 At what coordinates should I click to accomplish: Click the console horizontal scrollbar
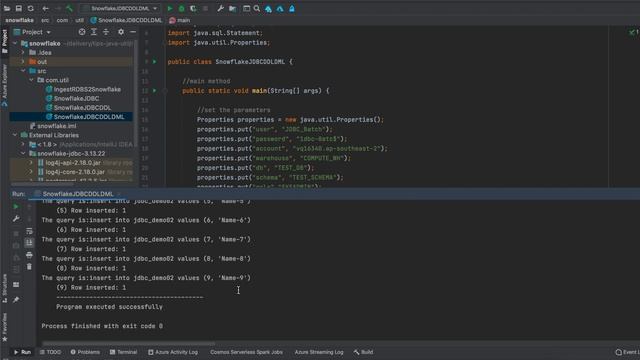coord(129,344)
